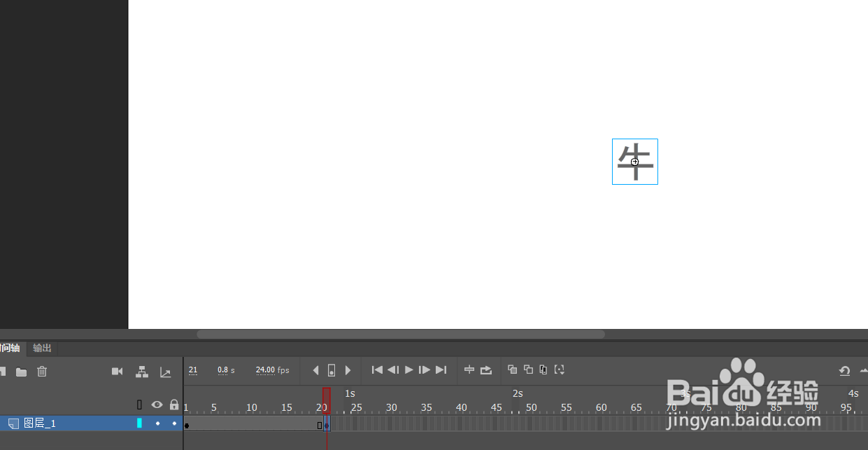Play the timeline animation

pos(409,370)
